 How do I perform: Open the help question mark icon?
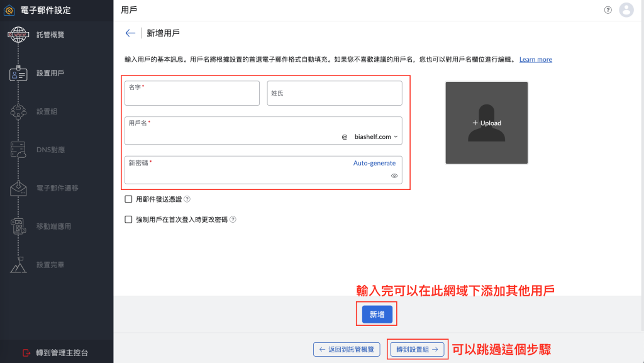click(x=608, y=10)
